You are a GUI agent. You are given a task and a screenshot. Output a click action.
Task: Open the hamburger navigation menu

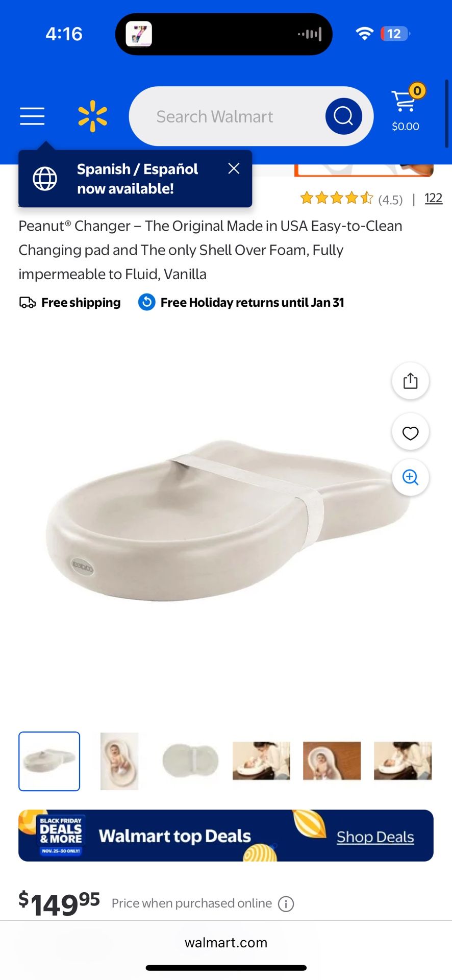32,116
